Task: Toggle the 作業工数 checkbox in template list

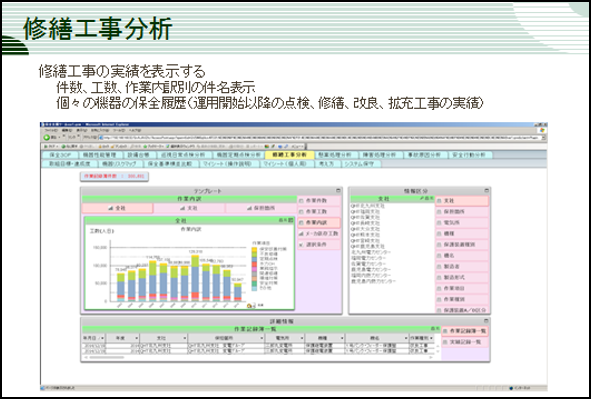Action: pyautogui.click(x=301, y=212)
